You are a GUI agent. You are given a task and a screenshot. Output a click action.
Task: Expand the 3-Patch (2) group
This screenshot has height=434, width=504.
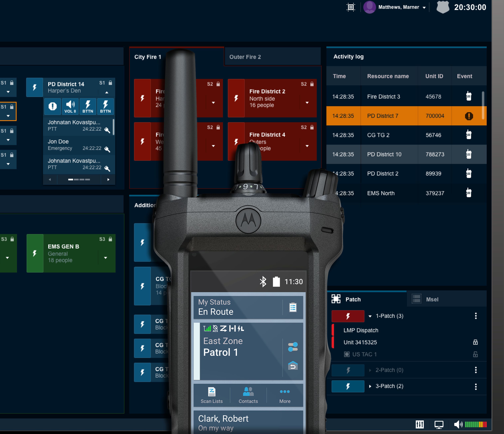click(x=370, y=386)
